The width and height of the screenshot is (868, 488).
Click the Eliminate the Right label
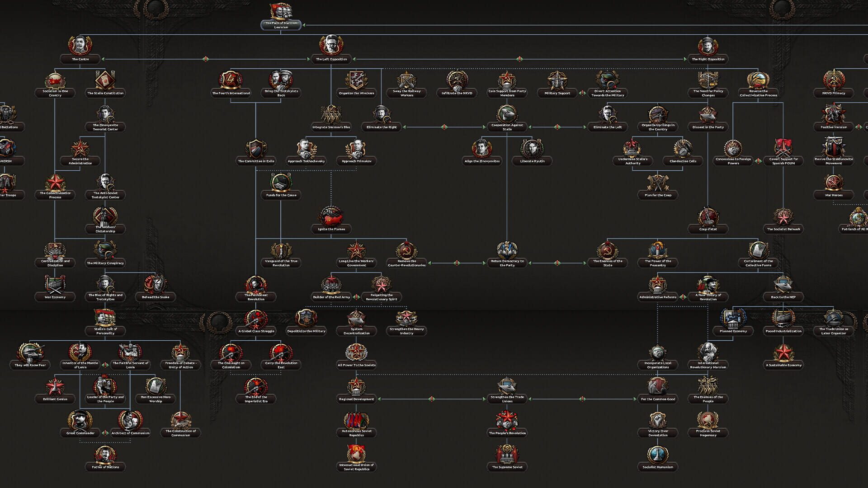point(381,127)
